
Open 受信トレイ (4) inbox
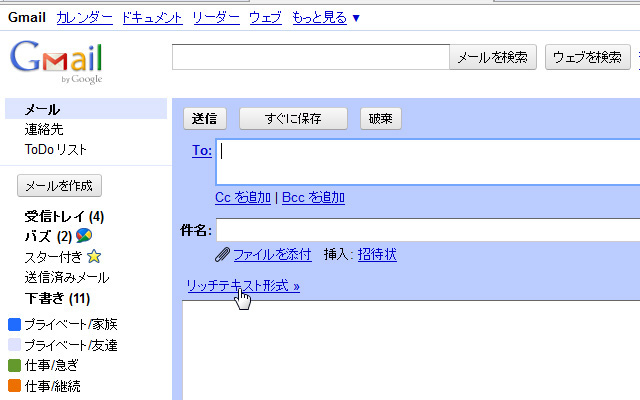pos(64,216)
